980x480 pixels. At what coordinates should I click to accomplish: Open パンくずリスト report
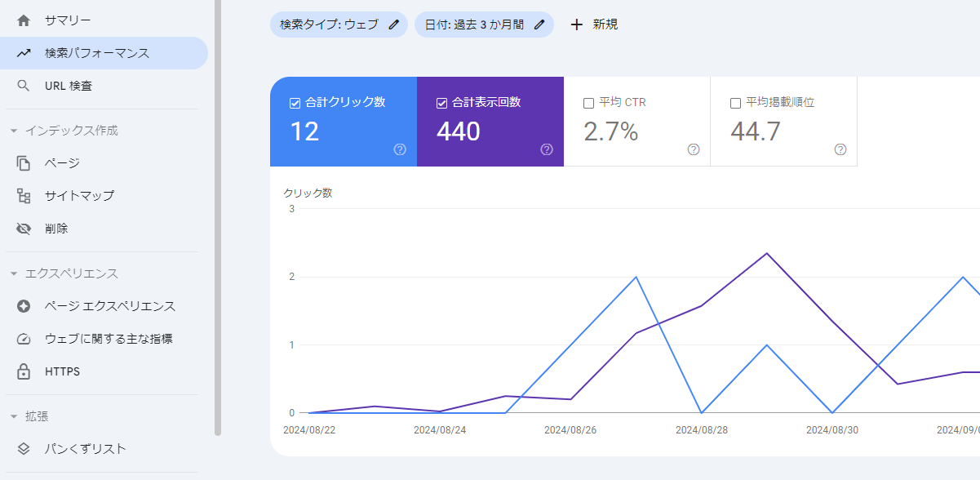[104, 449]
